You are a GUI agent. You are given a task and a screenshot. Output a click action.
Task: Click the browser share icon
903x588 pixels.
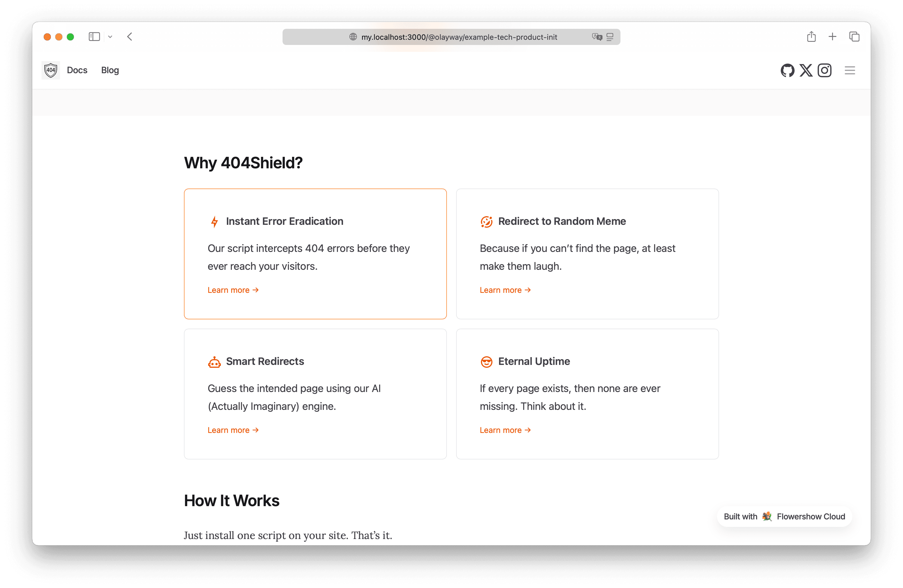(811, 37)
